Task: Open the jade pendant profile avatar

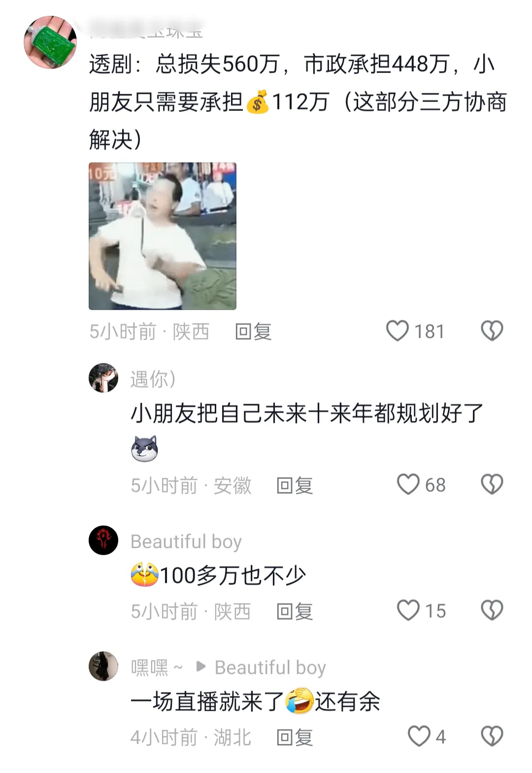Action: [x=50, y=42]
